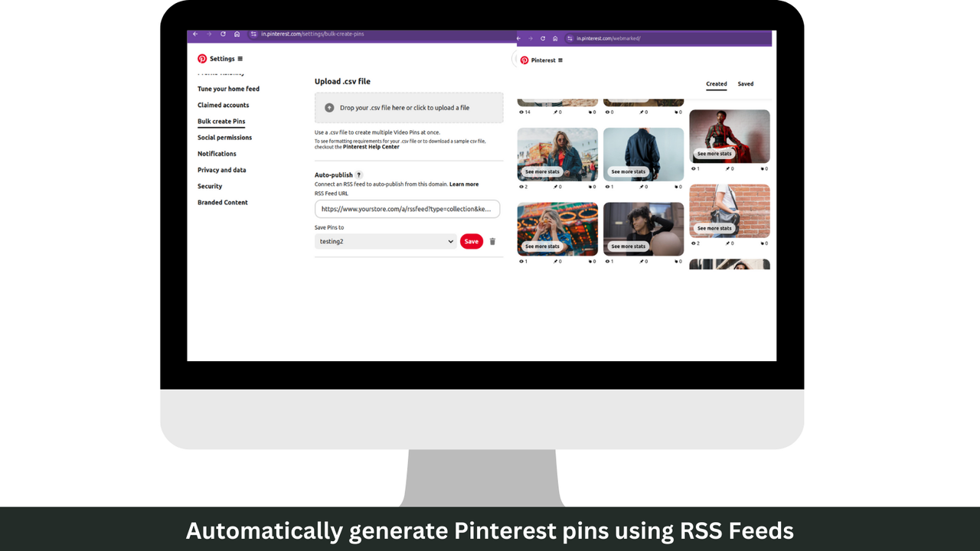Click site info icon in left address bar
Viewport: 980px width, 551px height.
coord(253,34)
